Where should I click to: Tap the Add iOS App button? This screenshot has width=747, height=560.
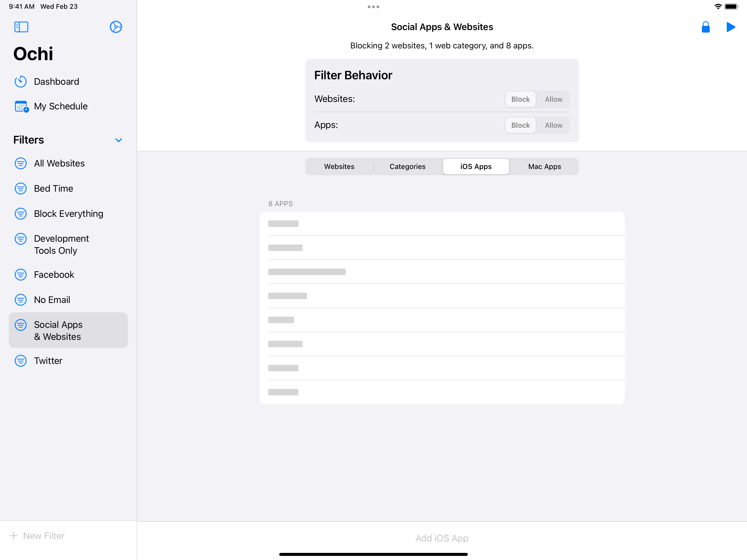441,538
